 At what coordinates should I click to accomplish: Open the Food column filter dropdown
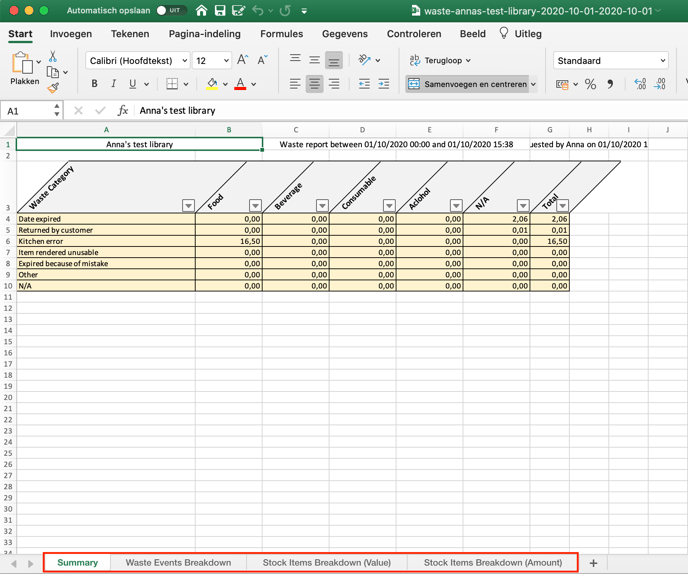click(255, 205)
